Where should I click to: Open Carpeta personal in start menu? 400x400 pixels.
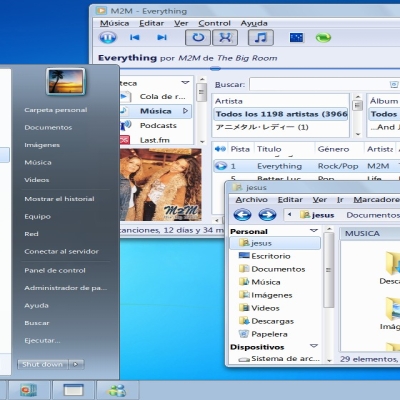coord(56,110)
